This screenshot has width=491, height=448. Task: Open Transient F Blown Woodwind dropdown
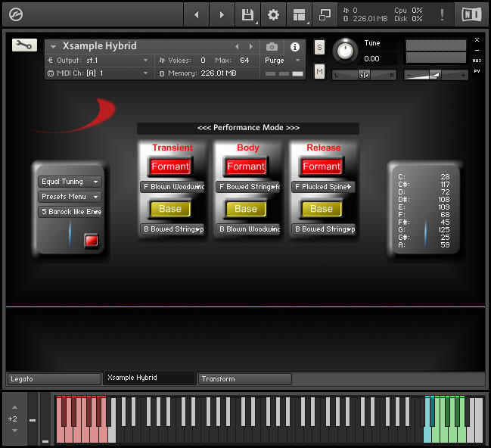click(x=172, y=187)
